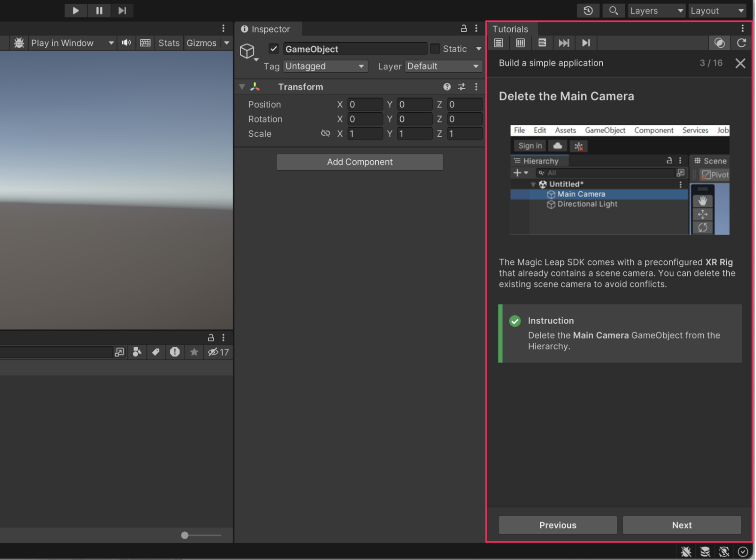Viewport: 756px width, 560px height.
Task: Click the global search magnifier icon
Action: 613,10
